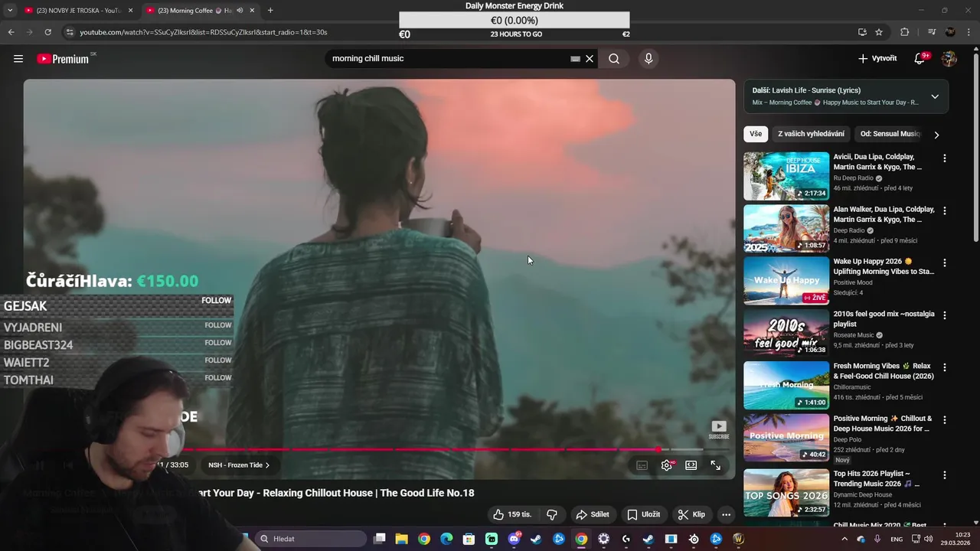Viewport: 980px width, 551px height.
Task: Open volume control in system tray
Action: pyautogui.click(x=929, y=539)
